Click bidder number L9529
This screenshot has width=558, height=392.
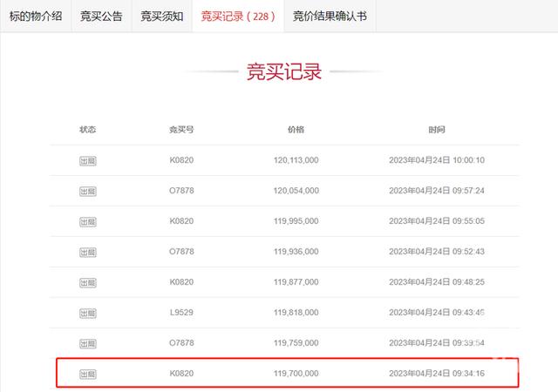[181, 313]
